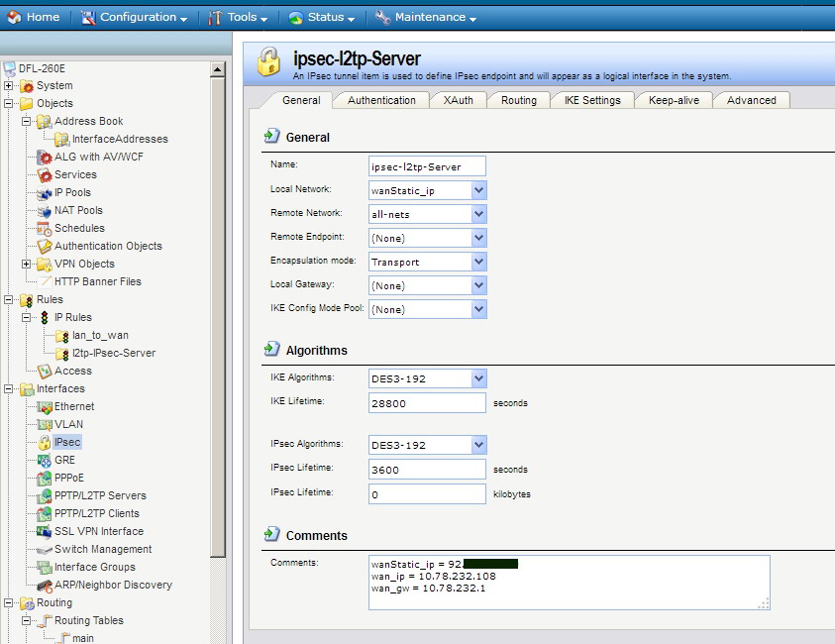
Task: Click the ALG with AV/WCF icon
Action: 45,157
